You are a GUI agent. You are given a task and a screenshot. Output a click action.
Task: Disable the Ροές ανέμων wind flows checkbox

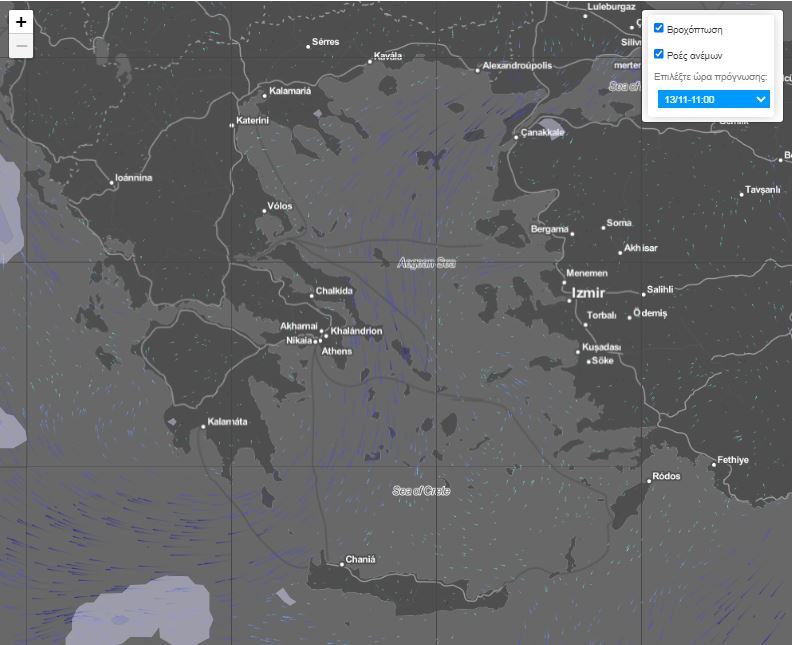coord(659,54)
